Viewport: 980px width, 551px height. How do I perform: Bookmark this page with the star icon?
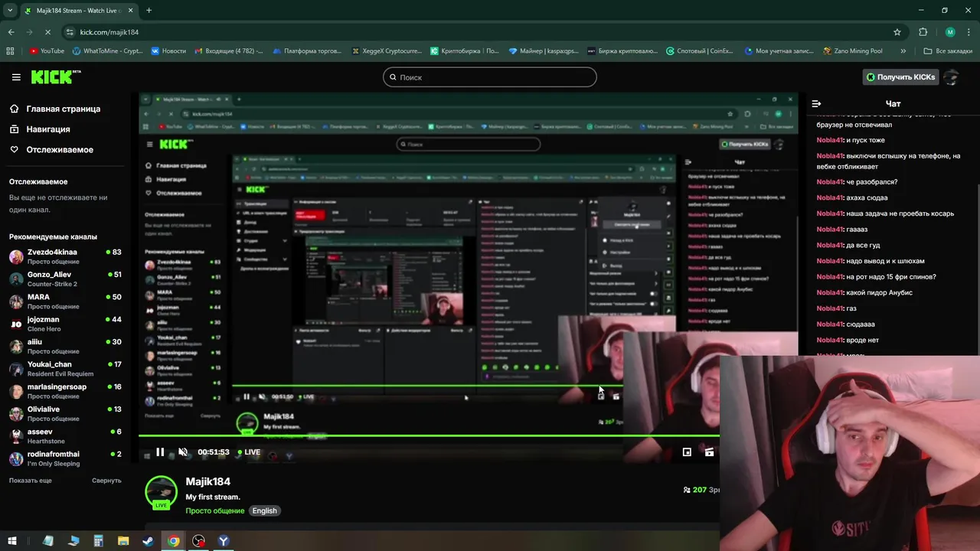897,32
